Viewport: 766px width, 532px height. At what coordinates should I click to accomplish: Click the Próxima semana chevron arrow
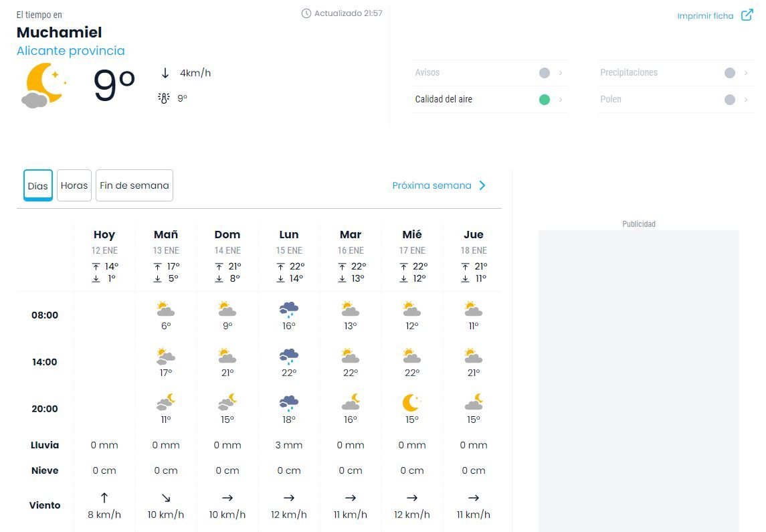pos(482,185)
